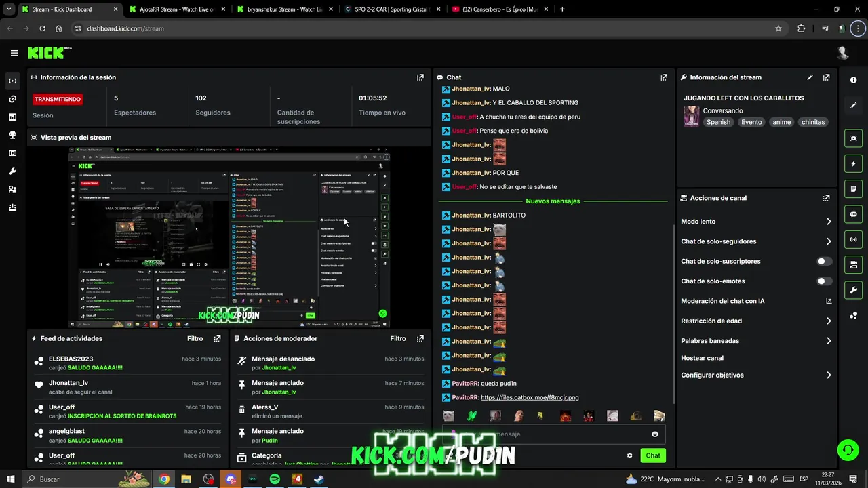Open the browser tab search dropdown
The width and height of the screenshot is (868, 488).
(x=9, y=9)
